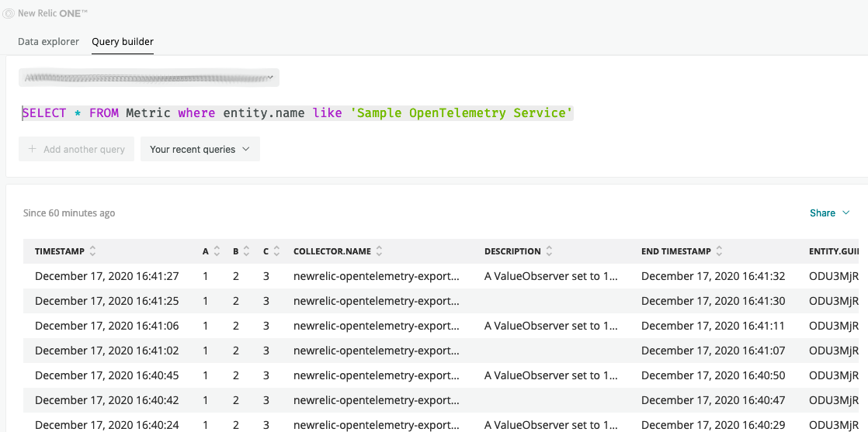Click end timestamp December 17, 2020 16:40:50
This screenshot has height=432, width=868.
pyautogui.click(x=713, y=375)
